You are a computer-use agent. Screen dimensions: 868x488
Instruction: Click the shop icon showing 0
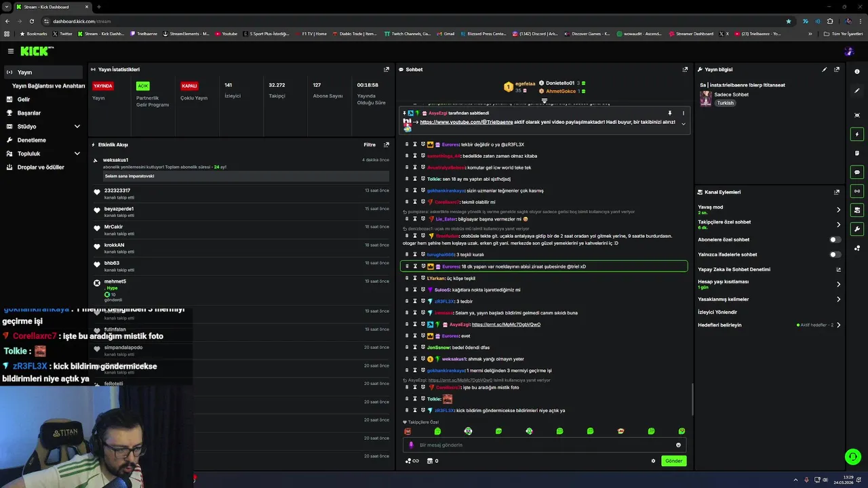pos(432,461)
